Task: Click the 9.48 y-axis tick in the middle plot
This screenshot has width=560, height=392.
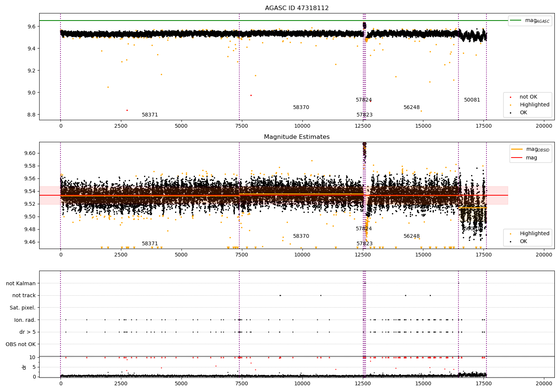Action: click(30, 229)
